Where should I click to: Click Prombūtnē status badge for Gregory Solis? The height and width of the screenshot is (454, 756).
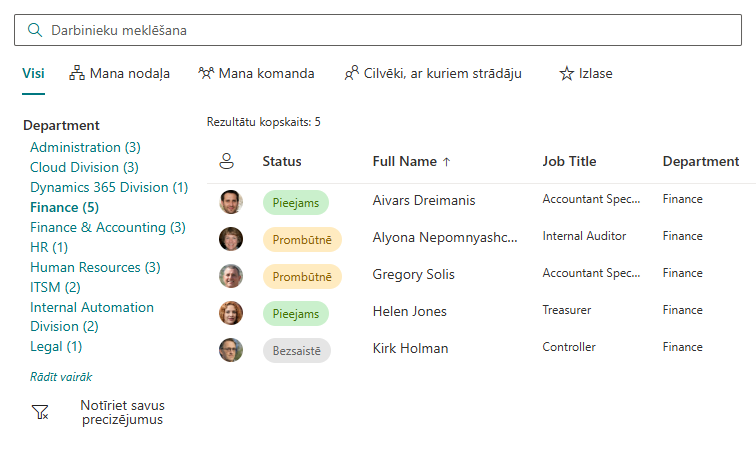tap(302, 277)
